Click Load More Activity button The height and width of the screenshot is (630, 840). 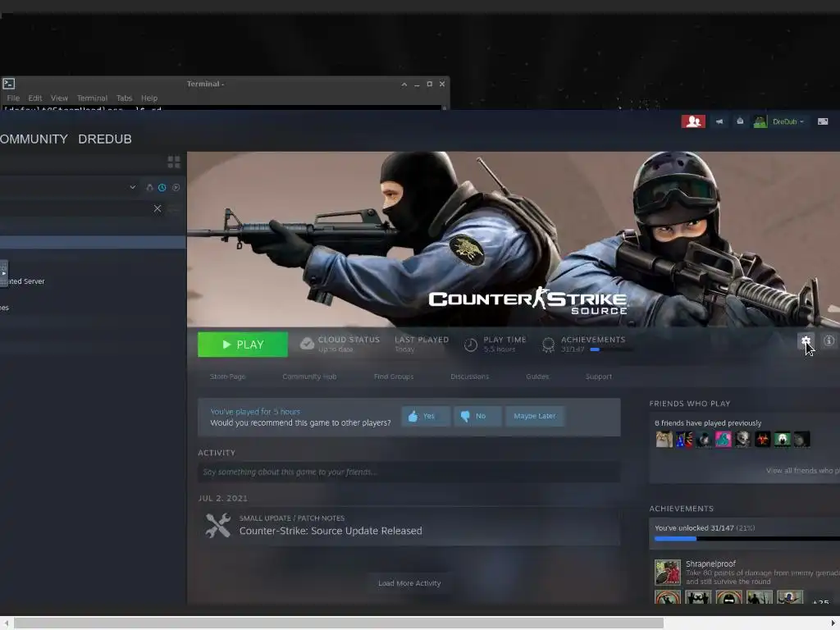tap(409, 583)
